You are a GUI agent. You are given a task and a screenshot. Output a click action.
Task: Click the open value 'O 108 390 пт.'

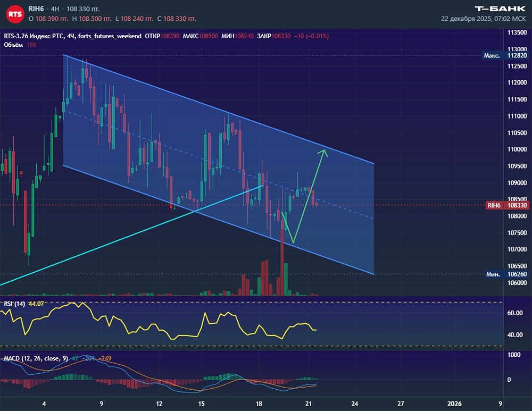[48, 19]
